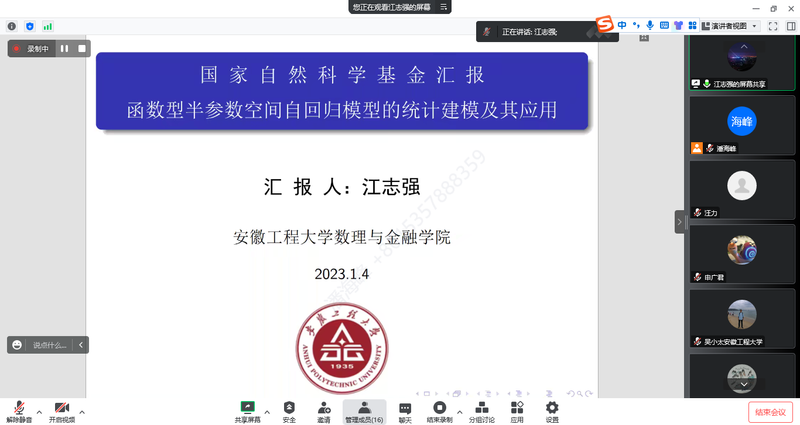
Task: Unmute microphone with 解除静音 button
Action: [x=18, y=410]
